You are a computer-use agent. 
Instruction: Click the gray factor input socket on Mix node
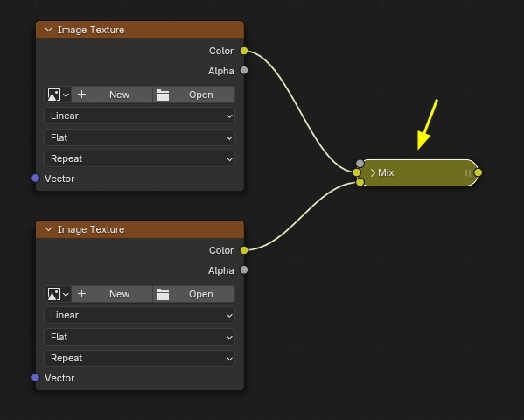(360, 164)
